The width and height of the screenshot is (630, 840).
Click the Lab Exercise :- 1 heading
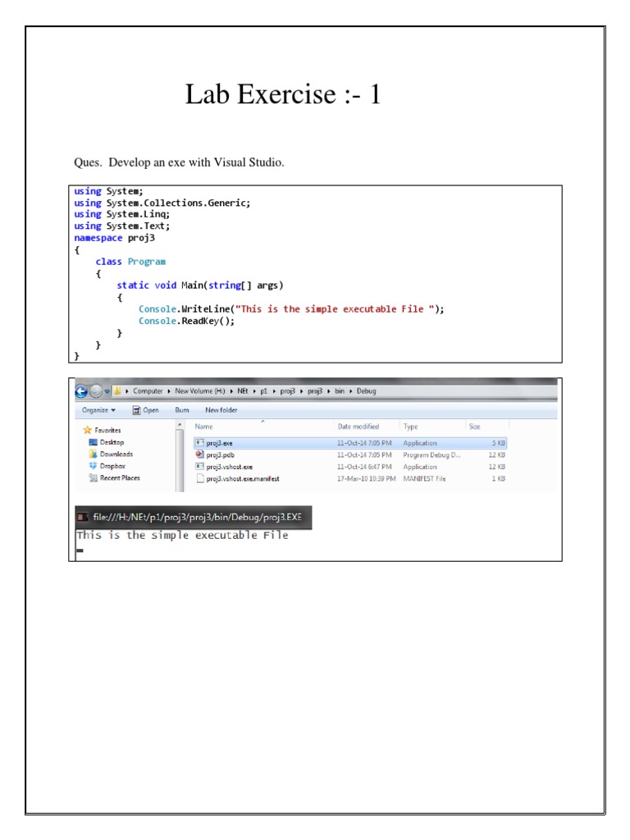(x=283, y=94)
